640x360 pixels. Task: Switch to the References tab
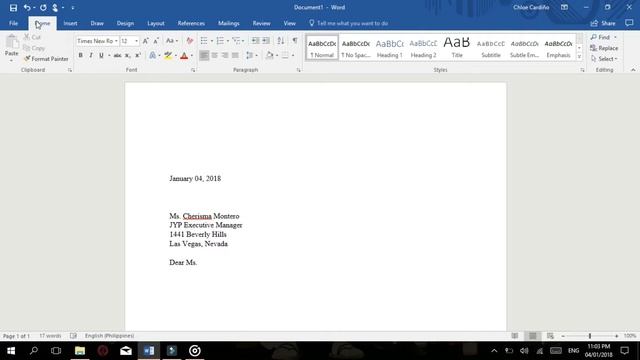(x=191, y=23)
